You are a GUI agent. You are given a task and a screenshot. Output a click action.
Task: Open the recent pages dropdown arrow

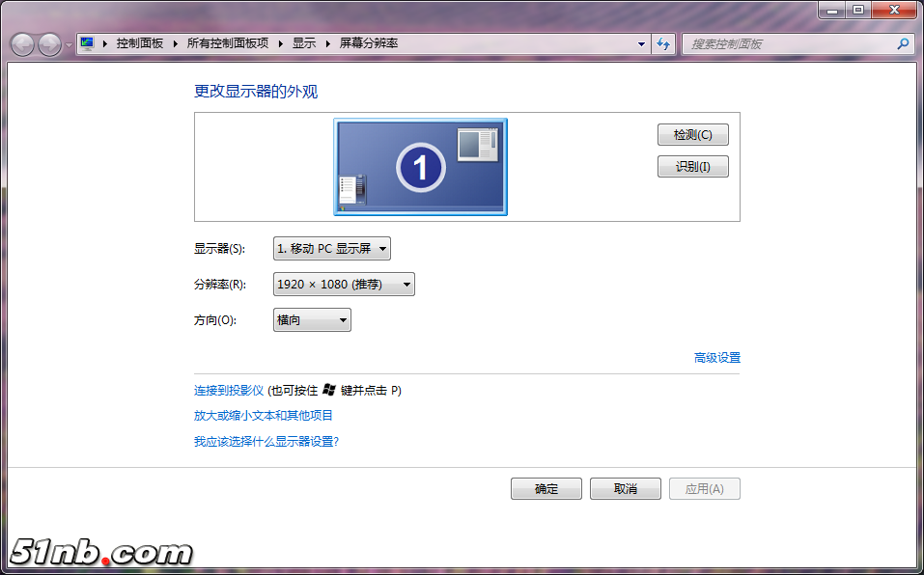click(x=69, y=45)
